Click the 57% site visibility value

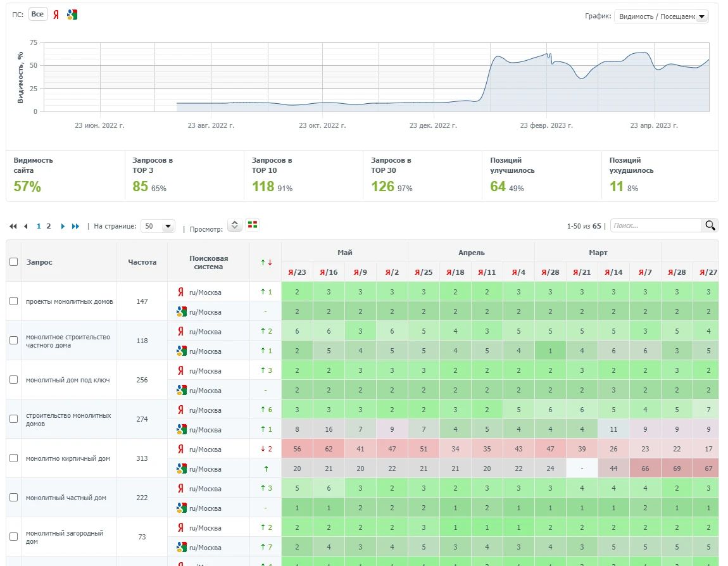click(27, 187)
